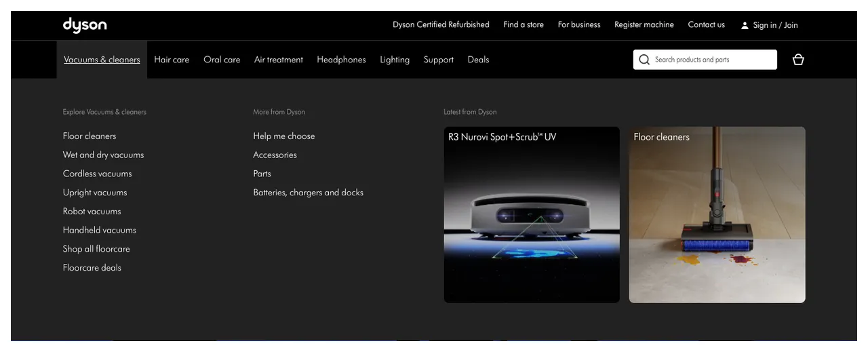This screenshot has width=868, height=352.
Task: Click the search magnifier icon
Action: tap(644, 60)
